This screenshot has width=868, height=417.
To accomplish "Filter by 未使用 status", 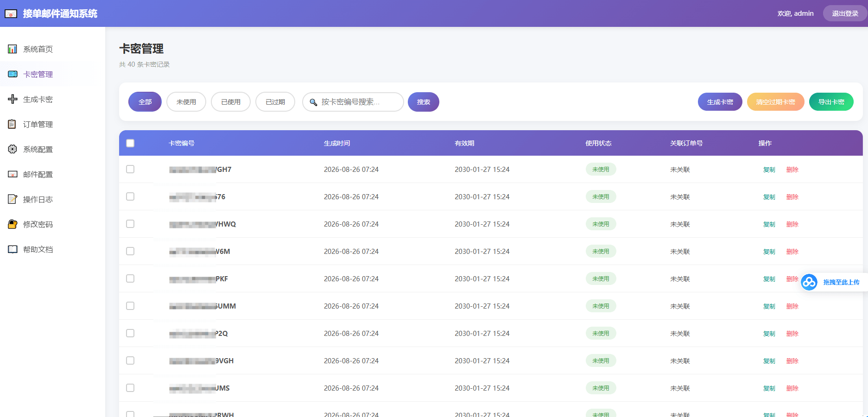I will pos(186,102).
